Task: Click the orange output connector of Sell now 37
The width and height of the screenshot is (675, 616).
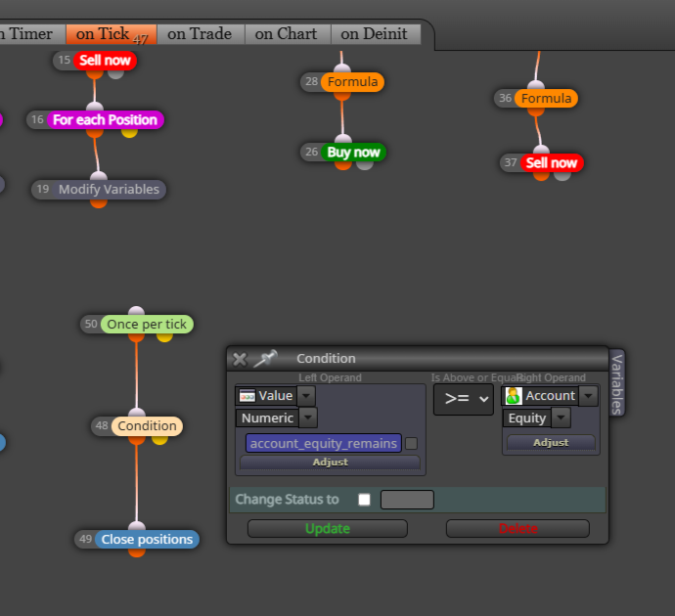Action: click(x=541, y=176)
